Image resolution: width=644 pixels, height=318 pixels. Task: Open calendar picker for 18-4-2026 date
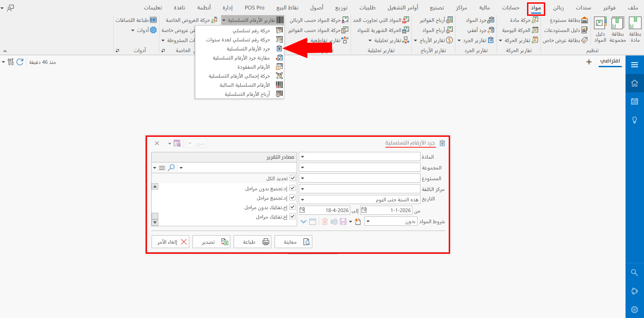coord(302,210)
